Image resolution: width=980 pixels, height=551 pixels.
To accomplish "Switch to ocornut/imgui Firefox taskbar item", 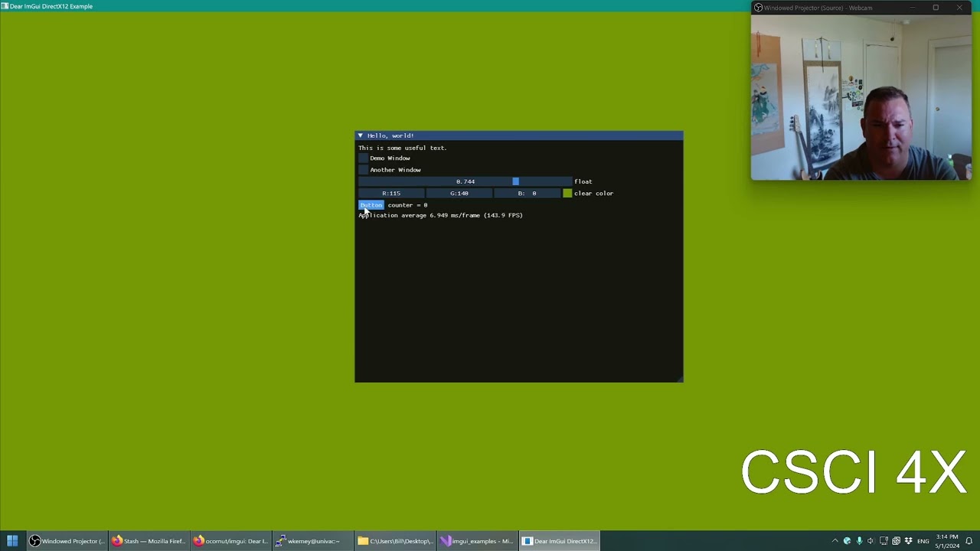I will [231, 541].
